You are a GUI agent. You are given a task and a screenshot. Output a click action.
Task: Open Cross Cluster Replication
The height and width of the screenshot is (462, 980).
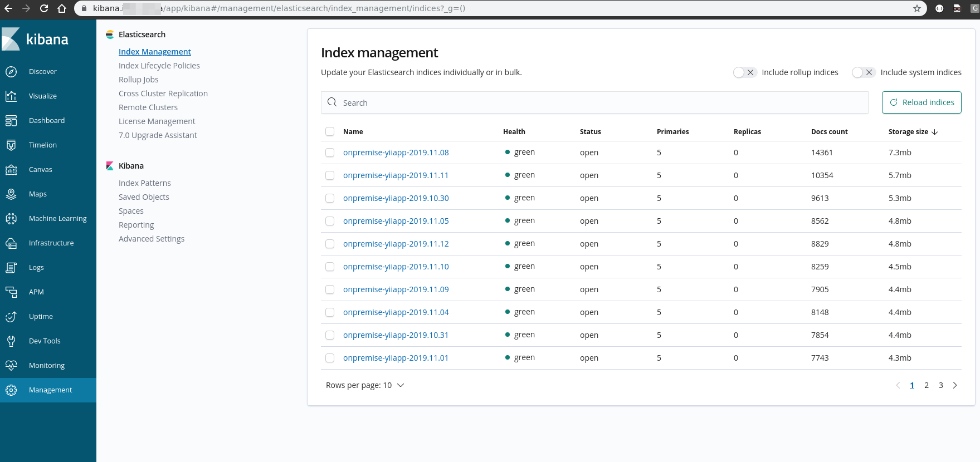[163, 94]
